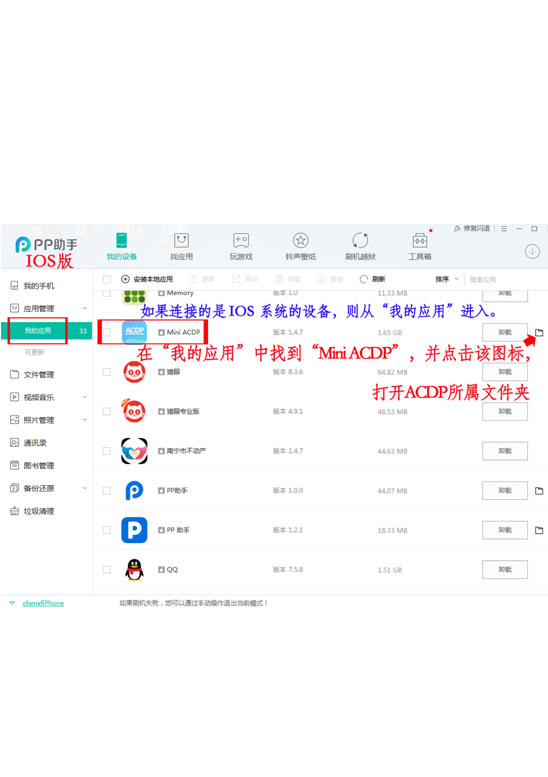Check the Mini ACDP row checkbox
This screenshot has height=777, width=548.
tap(107, 332)
